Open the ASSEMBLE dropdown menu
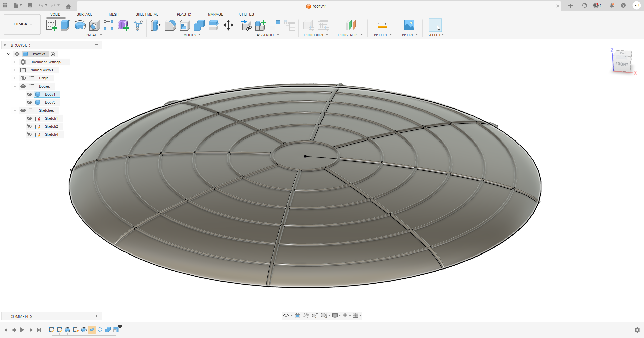 coord(268,35)
